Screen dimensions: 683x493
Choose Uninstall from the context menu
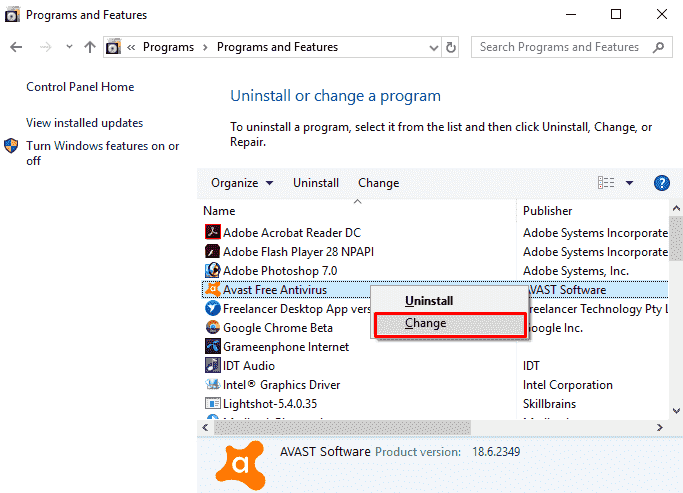tap(450, 301)
